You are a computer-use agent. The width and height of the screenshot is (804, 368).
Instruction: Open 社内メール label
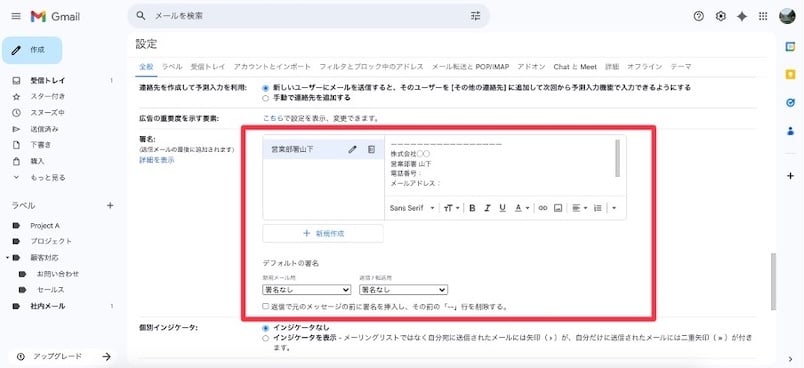point(47,306)
